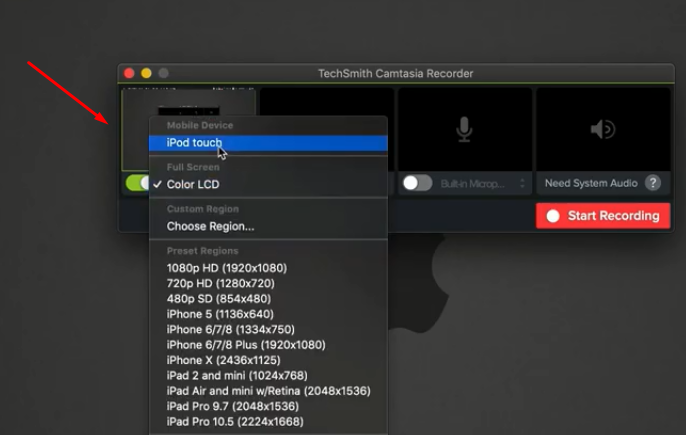
Task: Toggle the green screen recording switch
Action: pyautogui.click(x=137, y=183)
